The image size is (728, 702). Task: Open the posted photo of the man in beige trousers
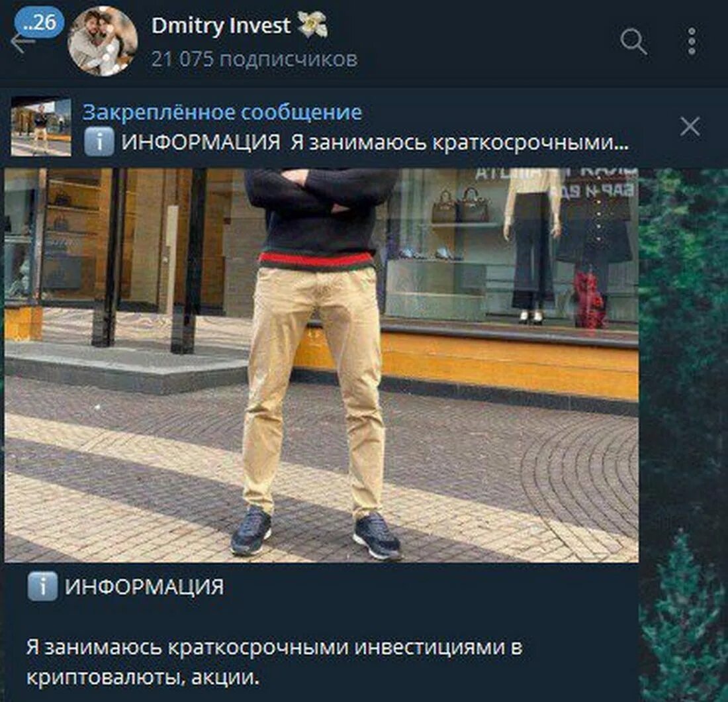pos(321,365)
